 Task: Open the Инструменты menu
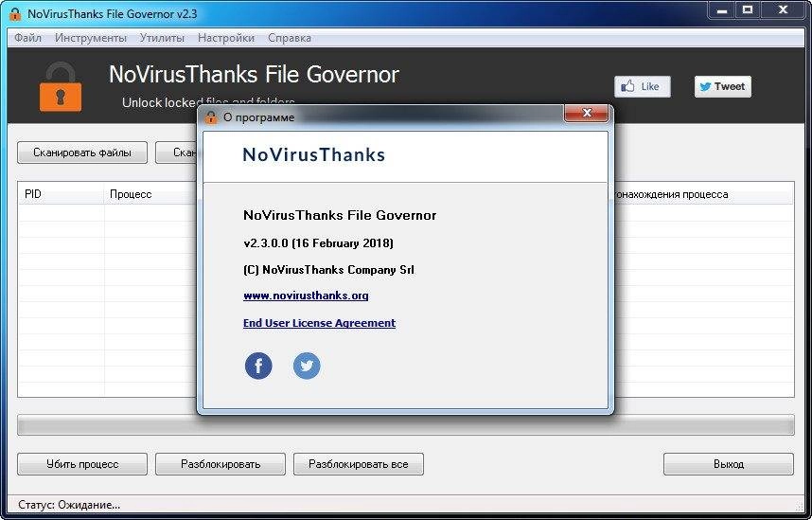[91, 38]
